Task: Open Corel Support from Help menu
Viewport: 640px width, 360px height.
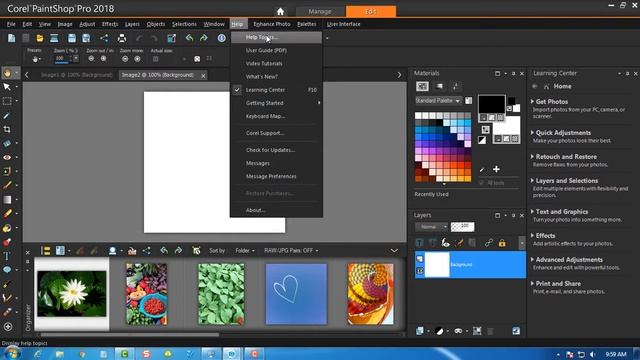Action: coord(276,133)
